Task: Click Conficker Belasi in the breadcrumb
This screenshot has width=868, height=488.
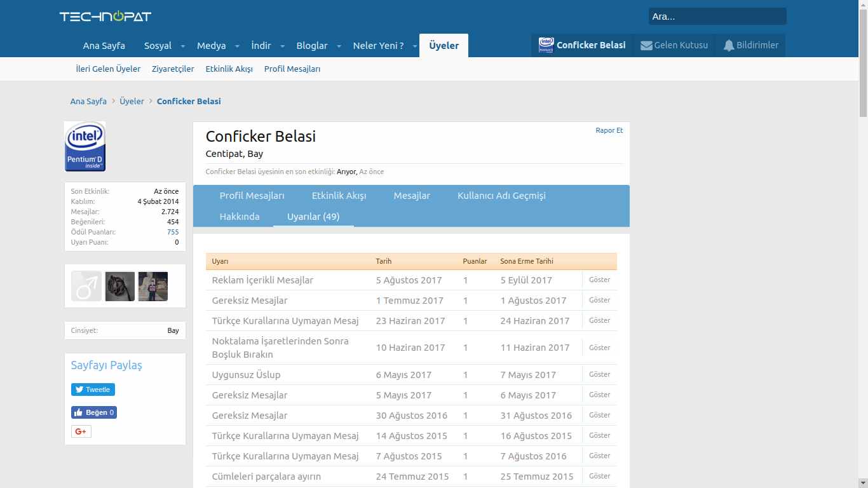Action: pos(189,102)
